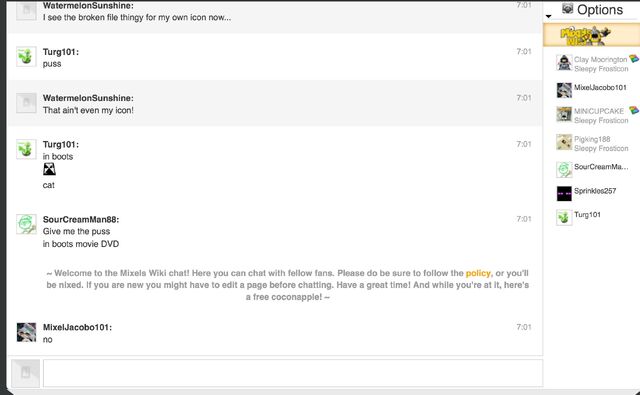
Task: Click the SourCreamMan88 username in chat
Action: pos(81,220)
